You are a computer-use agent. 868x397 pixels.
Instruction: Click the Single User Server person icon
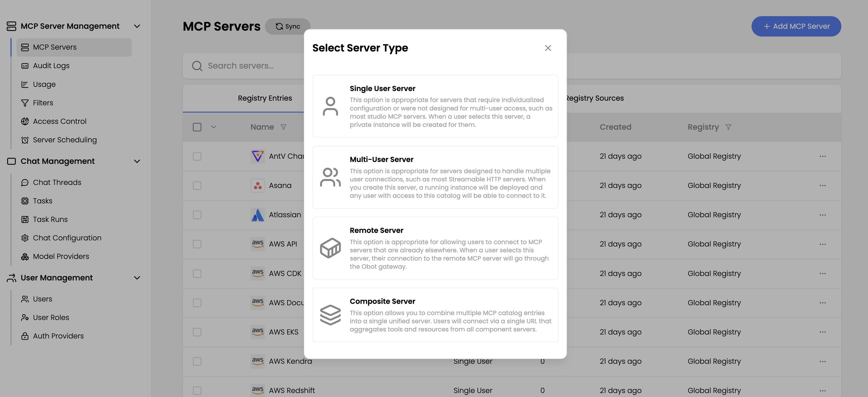point(330,106)
